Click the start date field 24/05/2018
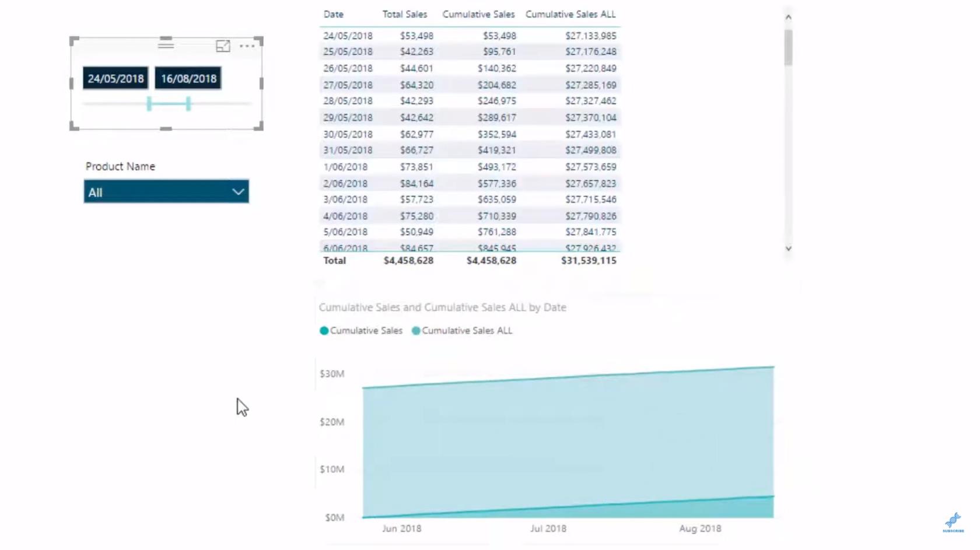 (116, 78)
